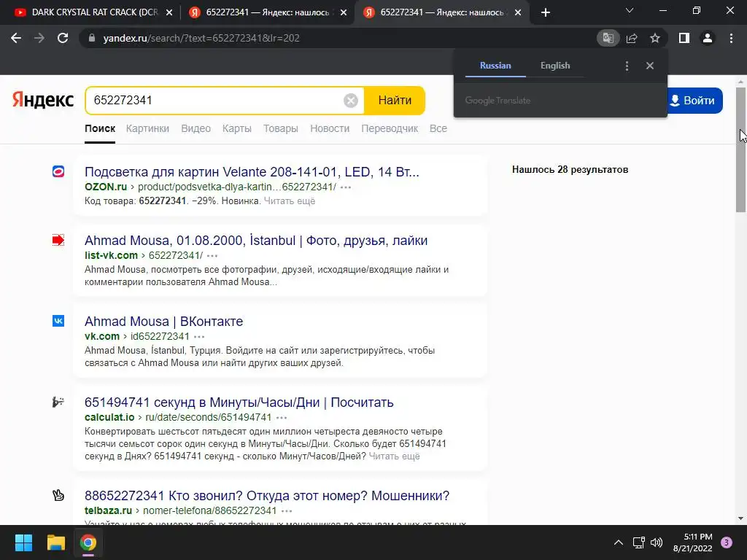Click Читать ещё in the calculat.io snippet
Viewport: 747px width, 560px height.
click(394, 456)
